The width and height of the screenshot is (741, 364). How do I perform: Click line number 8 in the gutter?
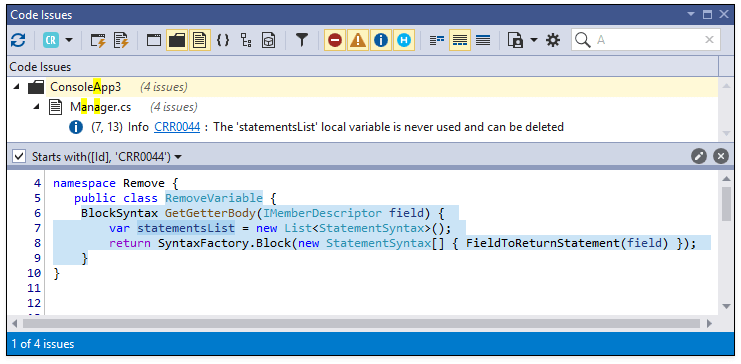pyautogui.click(x=37, y=243)
